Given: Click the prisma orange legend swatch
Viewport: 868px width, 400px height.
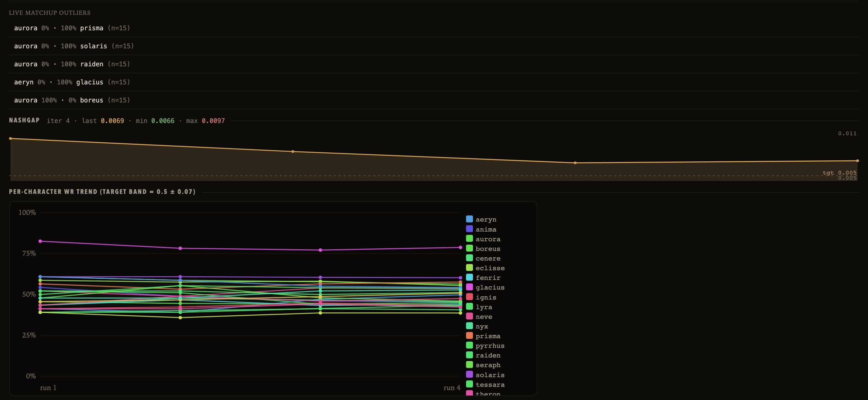Looking at the screenshot, I should pyautogui.click(x=469, y=335).
